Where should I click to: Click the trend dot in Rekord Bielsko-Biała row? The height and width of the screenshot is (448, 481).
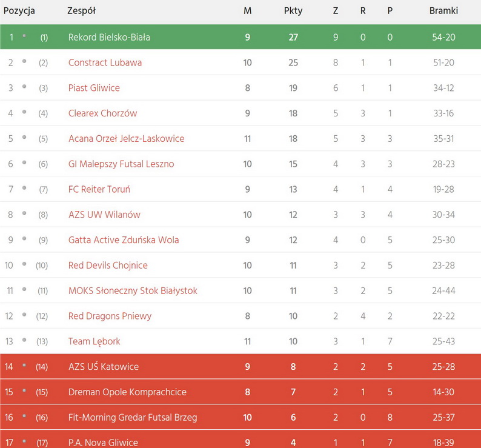[24, 36]
